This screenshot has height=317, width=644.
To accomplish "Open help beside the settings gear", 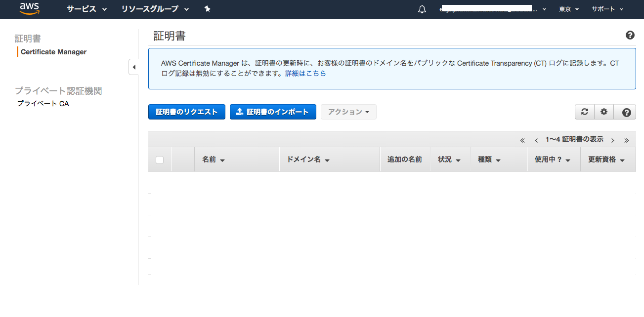I will 626,112.
